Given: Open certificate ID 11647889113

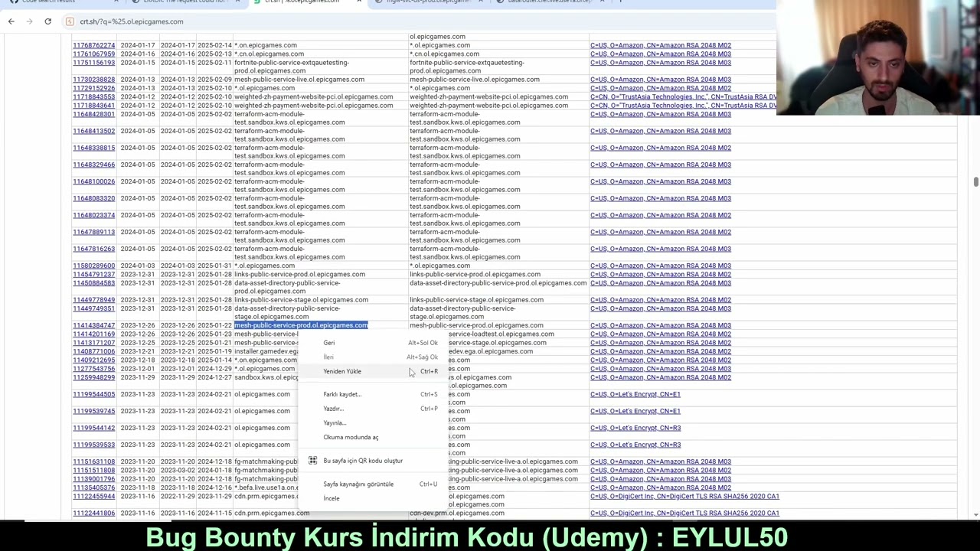Looking at the screenshot, I should [x=94, y=232].
